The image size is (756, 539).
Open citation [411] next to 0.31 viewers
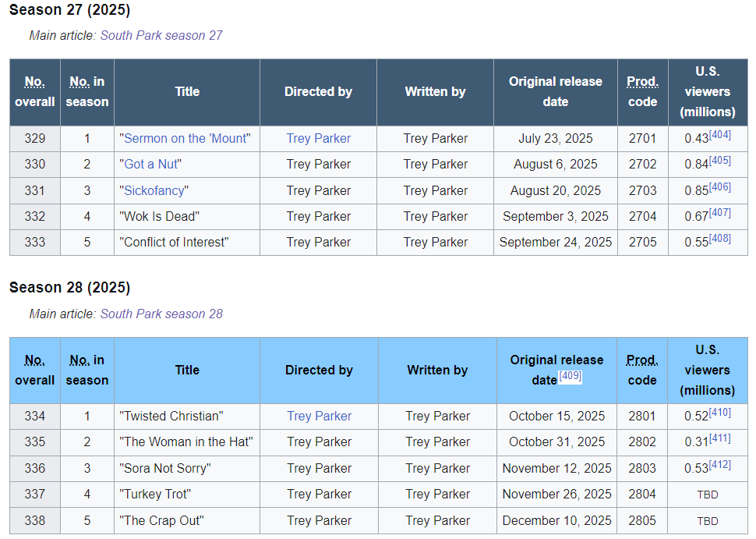click(x=720, y=438)
